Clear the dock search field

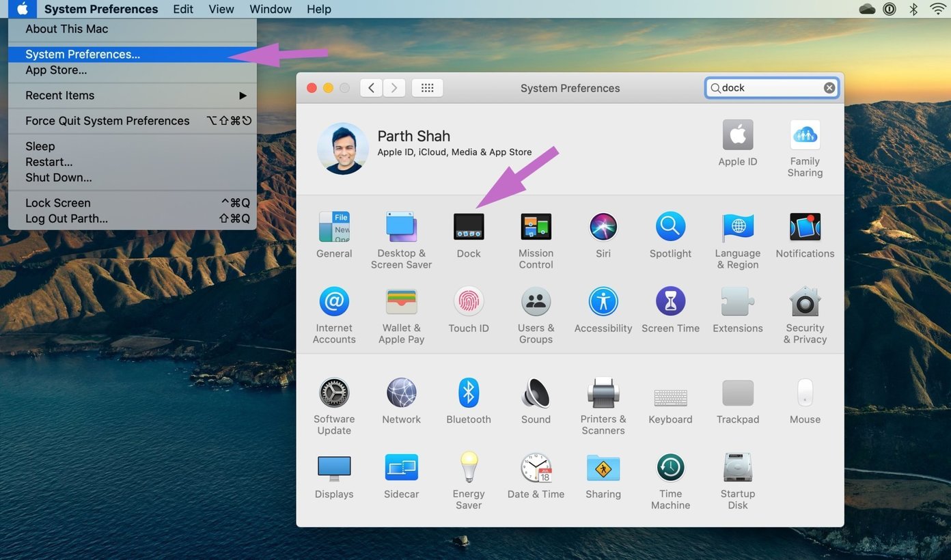(829, 87)
